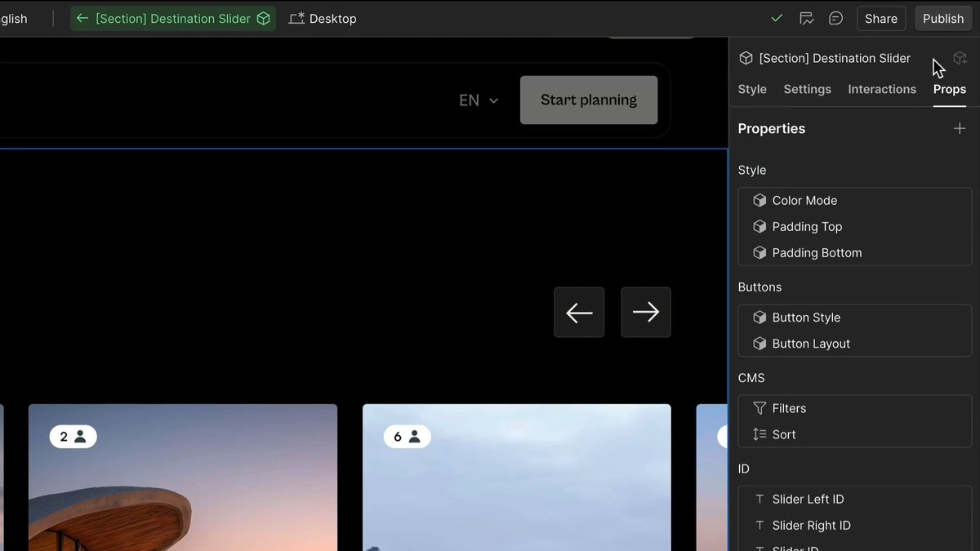The height and width of the screenshot is (551, 980).
Task: Add a new property with plus icon
Action: click(x=960, y=128)
